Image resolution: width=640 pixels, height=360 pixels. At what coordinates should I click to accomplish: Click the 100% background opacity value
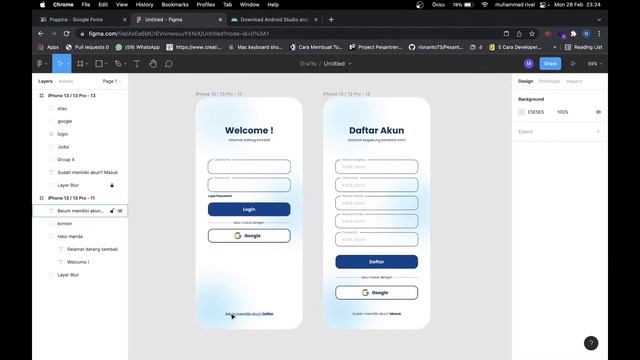[562, 112]
